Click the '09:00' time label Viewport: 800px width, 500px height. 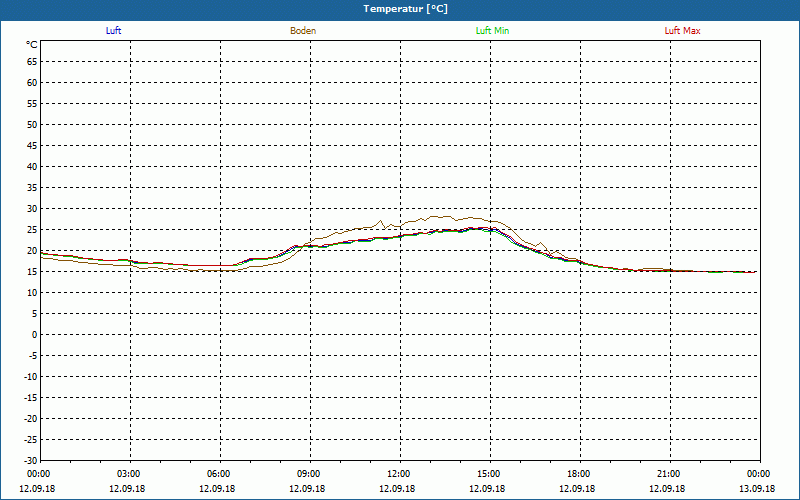click(309, 474)
